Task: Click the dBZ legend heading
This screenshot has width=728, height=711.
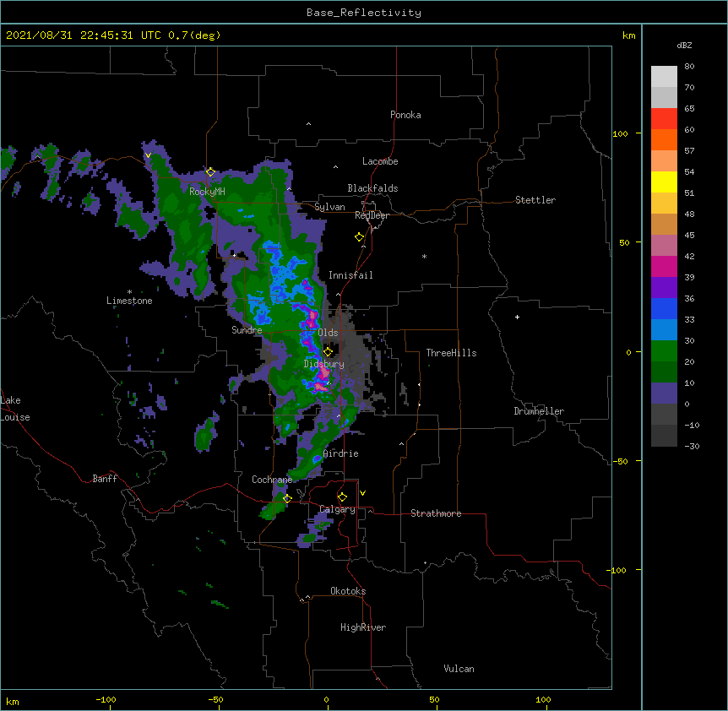Action: click(684, 45)
